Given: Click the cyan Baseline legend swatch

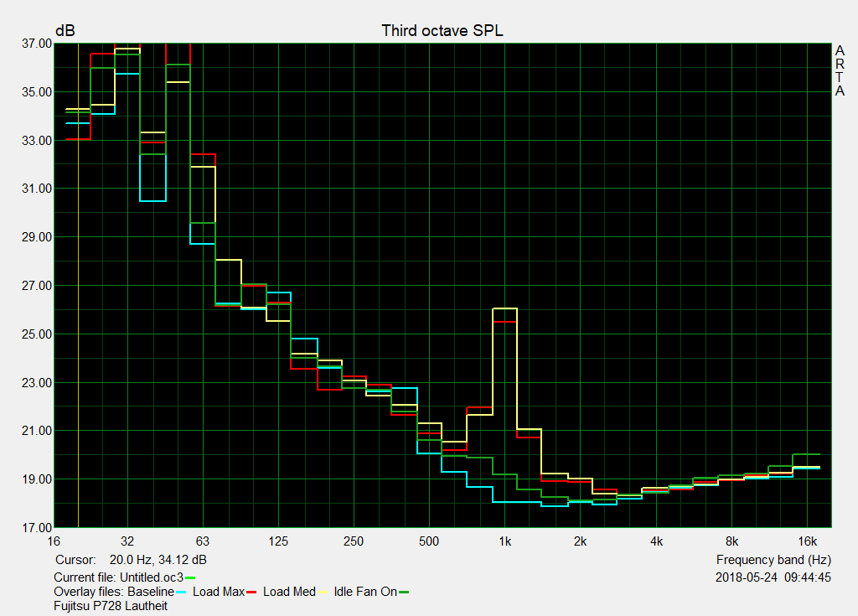Looking at the screenshot, I should tap(182, 593).
